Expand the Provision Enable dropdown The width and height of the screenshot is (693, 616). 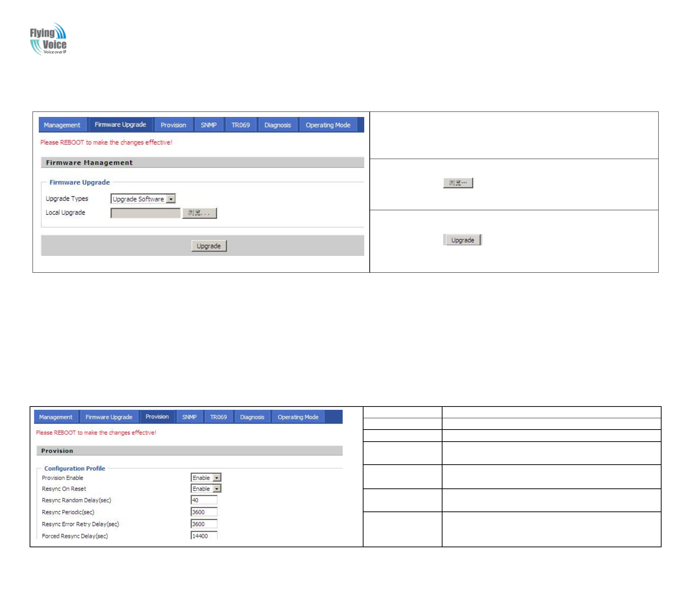(206, 478)
